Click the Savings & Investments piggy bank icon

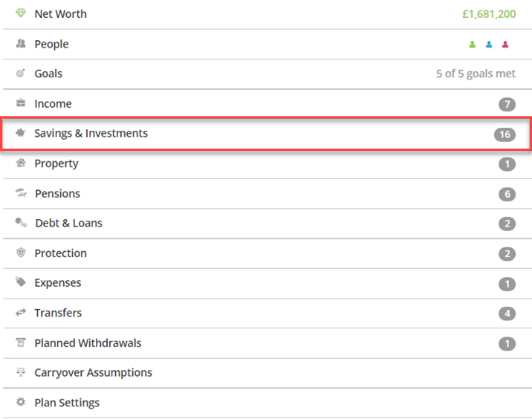(x=21, y=133)
